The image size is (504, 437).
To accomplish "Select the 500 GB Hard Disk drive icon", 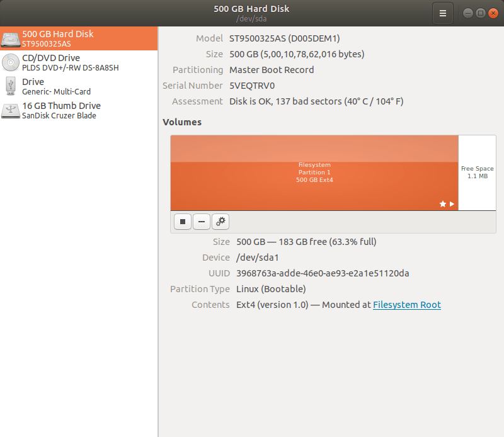I will tap(11, 39).
